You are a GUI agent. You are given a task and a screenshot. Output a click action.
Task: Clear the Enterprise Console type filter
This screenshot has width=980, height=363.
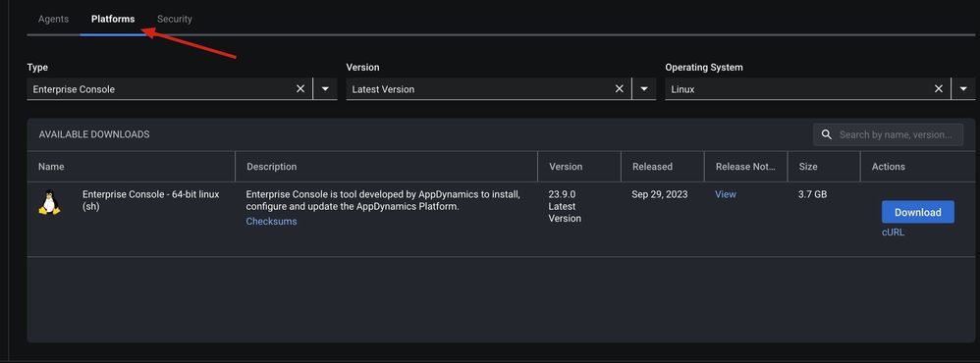(300, 88)
